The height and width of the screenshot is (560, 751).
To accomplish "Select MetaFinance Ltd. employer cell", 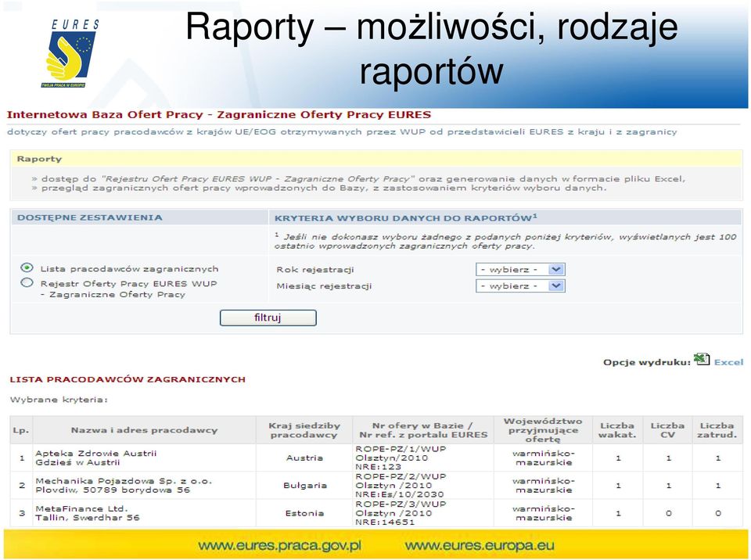I will (x=144, y=513).
